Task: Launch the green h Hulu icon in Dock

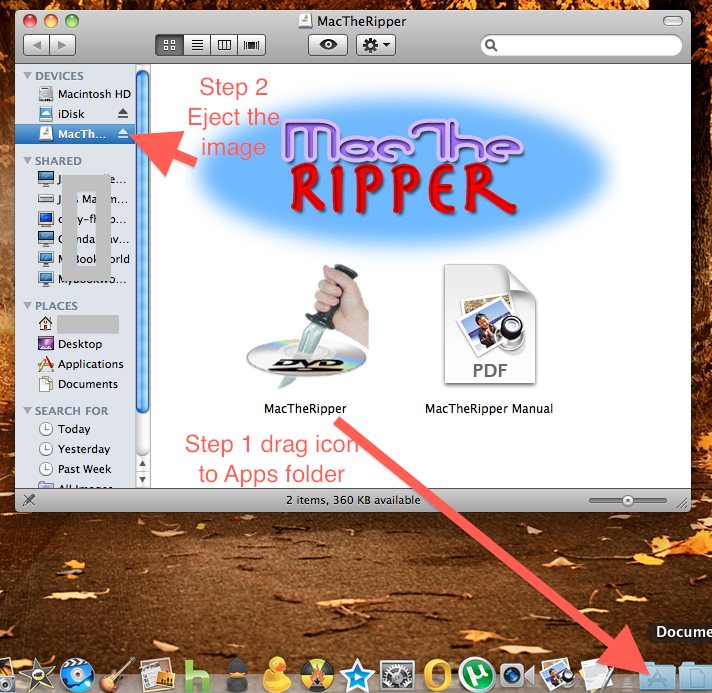Action: tap(197, 675)
